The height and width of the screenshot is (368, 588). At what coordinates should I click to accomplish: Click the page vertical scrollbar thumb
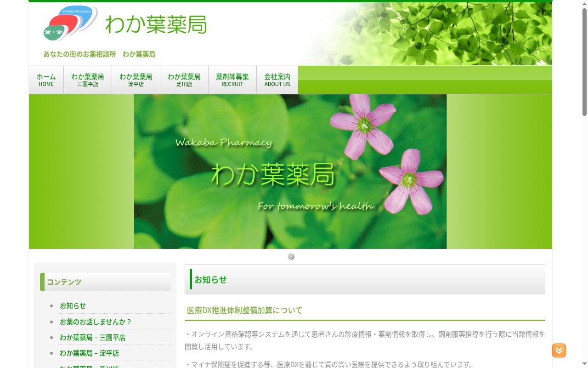[584, 62]
